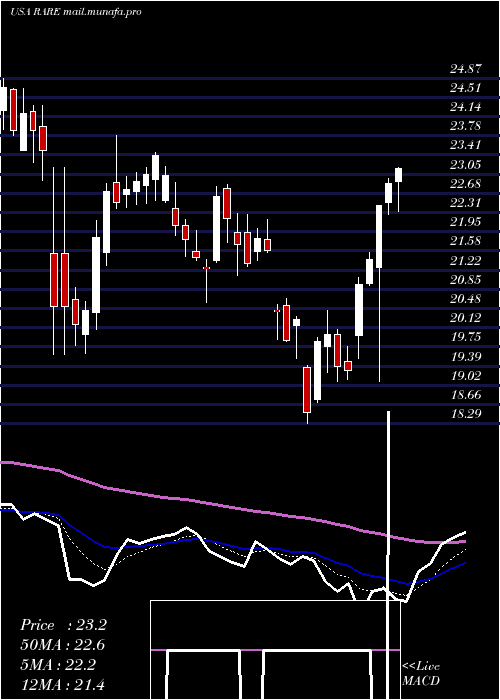This screenshot has width=500, height=700.
Task: Click the 'USA RARE mail.munafa.pro' chart title
Action: pos(75,12)
